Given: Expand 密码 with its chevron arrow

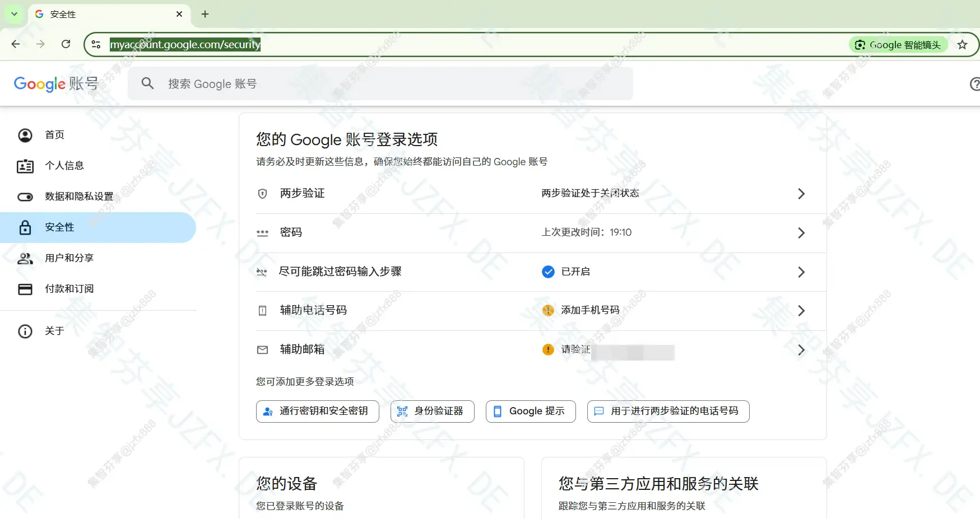Looking at the screenshot, I should click(801, 233).
